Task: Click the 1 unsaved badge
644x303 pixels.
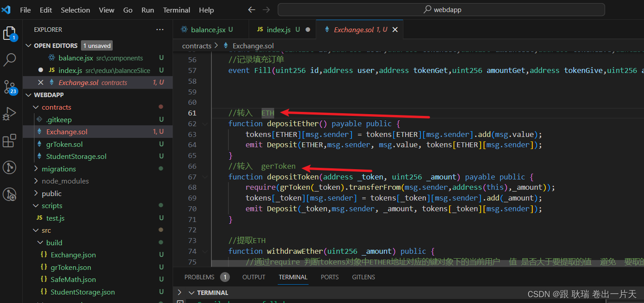Action: pyautogui.click(x=97, y=46)
